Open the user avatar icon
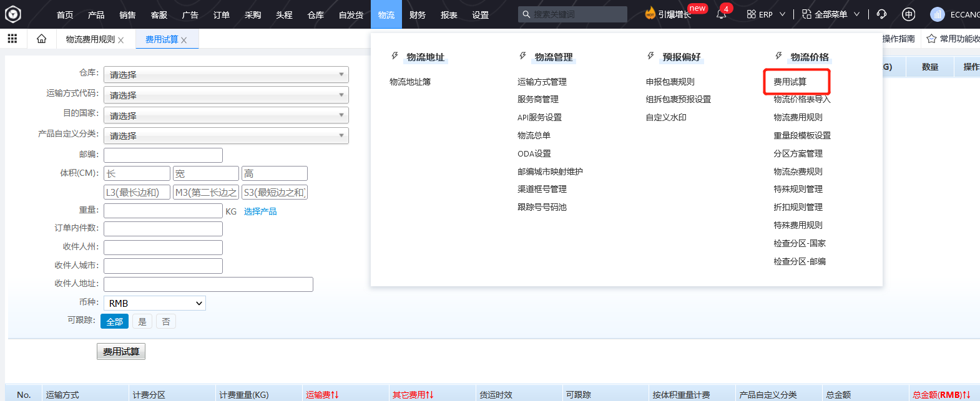The height and width of the screenshot is (401, 980). pos(937,14)
